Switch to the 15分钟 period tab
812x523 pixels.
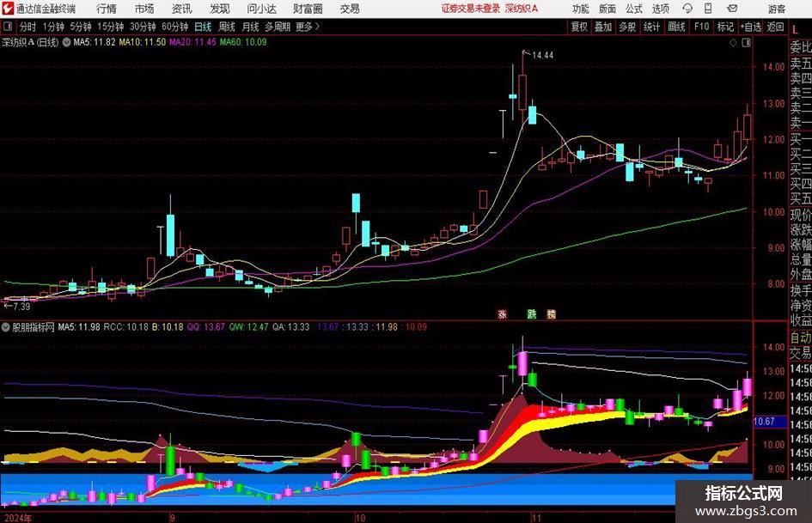coord(110,27)
